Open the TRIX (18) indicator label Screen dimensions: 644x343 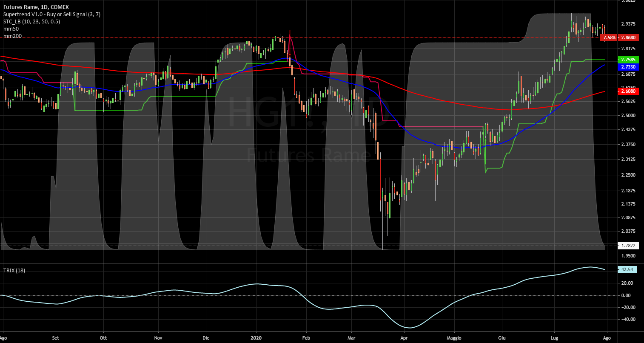(14, 270)
